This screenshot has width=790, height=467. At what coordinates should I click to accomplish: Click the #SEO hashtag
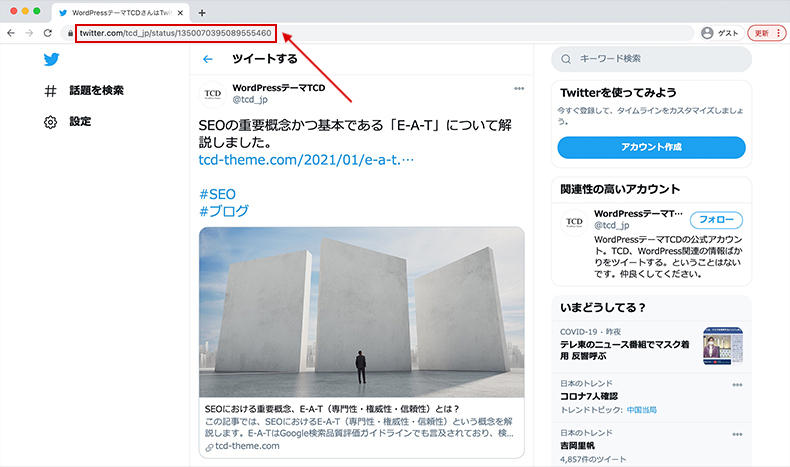coord(217,194)
